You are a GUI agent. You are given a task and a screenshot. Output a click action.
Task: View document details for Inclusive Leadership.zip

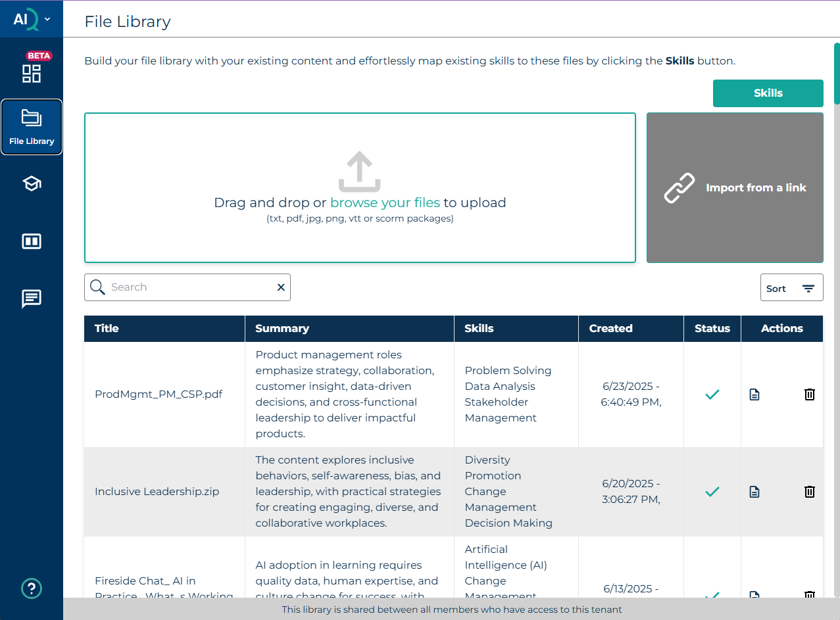tap(754, 492)
